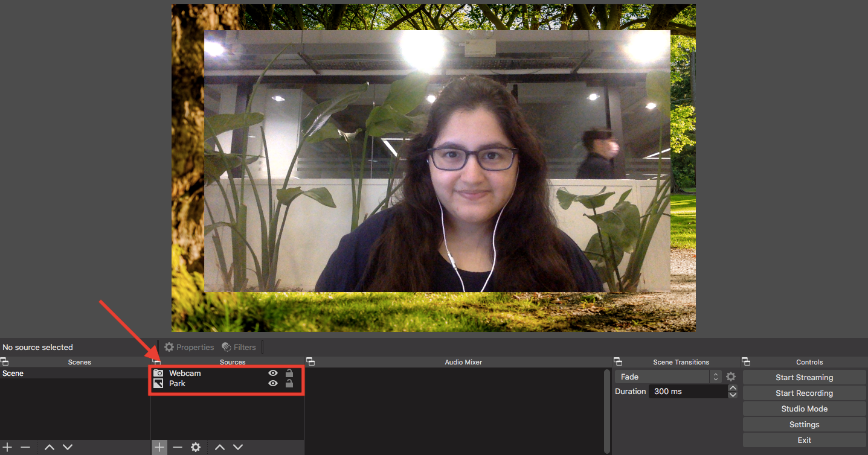Move source down in Sources list
The width and height of the screenshot is (868, 455).
238,447
